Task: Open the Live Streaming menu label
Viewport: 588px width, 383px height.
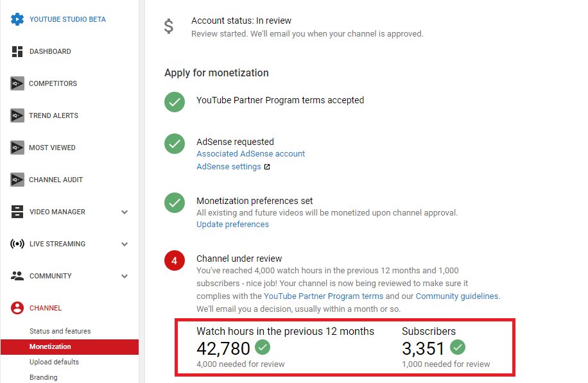Action: coord(57,244)
